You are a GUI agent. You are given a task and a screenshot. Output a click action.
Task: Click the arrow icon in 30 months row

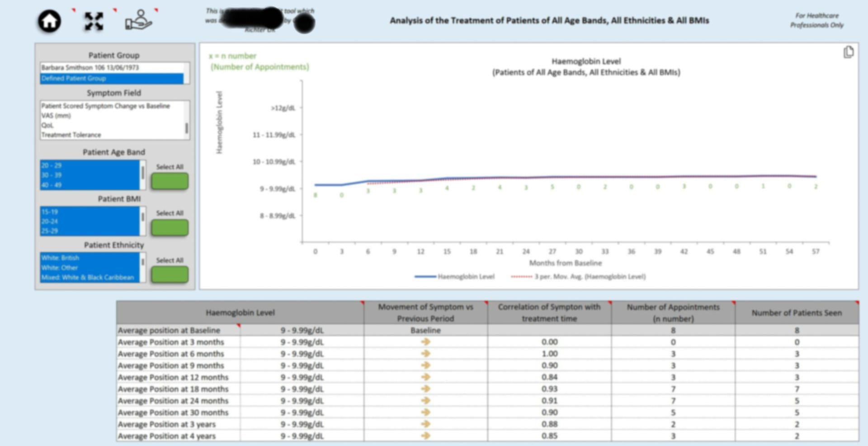[425, 413]
